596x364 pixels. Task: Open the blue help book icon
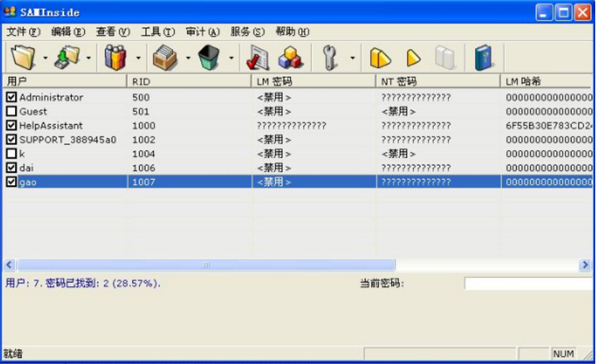coord(483,57)
